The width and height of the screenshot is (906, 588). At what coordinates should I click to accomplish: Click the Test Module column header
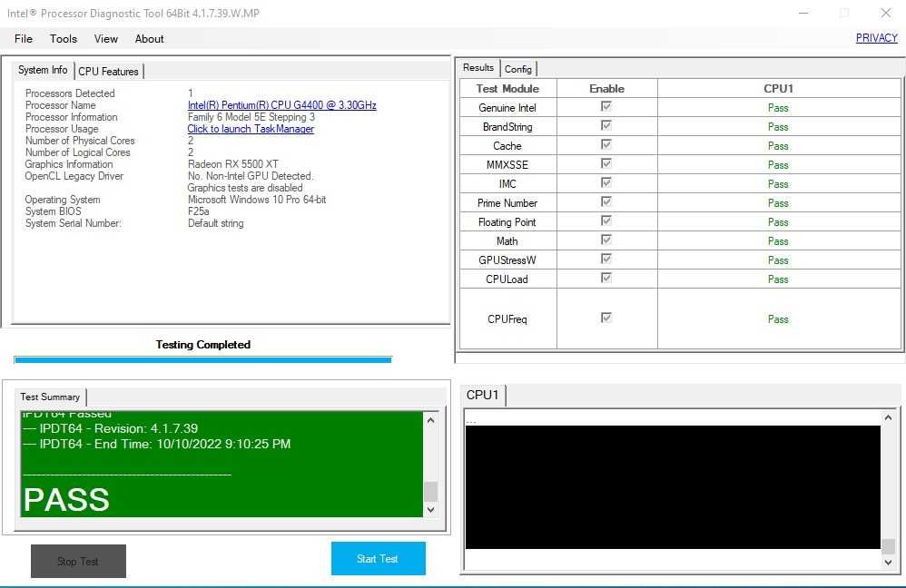point(507,88)
